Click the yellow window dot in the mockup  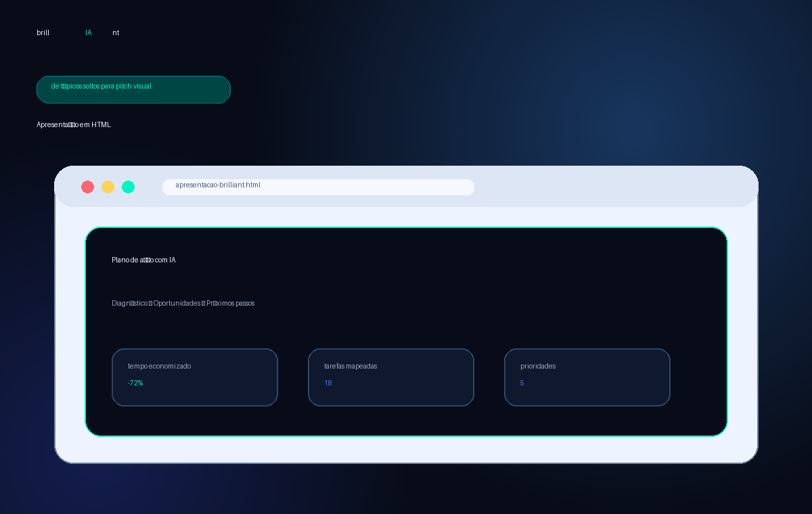click(108, 187)
